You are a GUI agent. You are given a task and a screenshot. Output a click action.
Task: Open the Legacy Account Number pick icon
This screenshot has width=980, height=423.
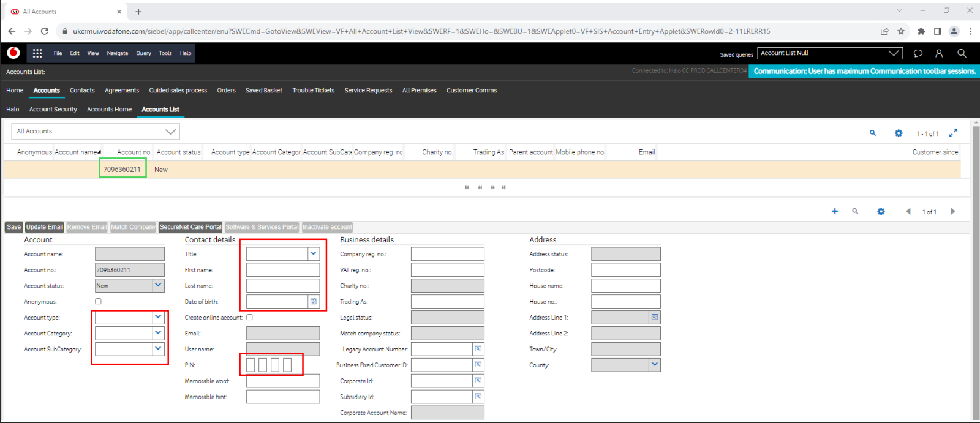point(478,349)
